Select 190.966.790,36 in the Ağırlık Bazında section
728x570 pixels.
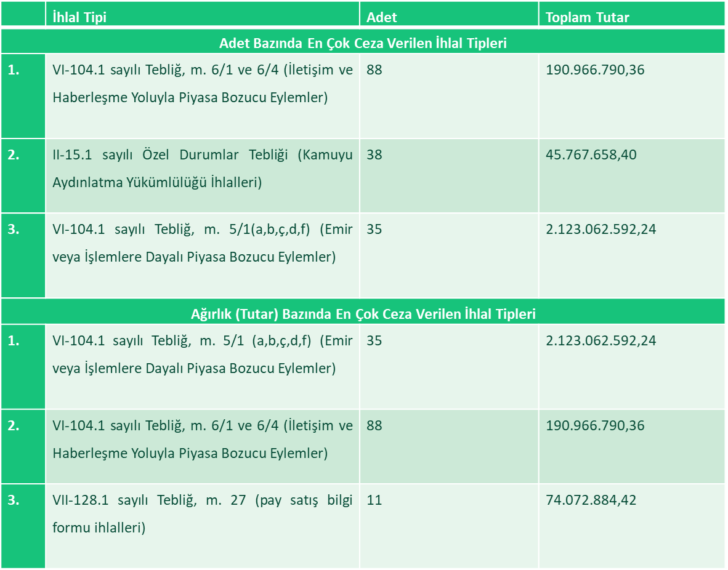[x=595, y=425]
